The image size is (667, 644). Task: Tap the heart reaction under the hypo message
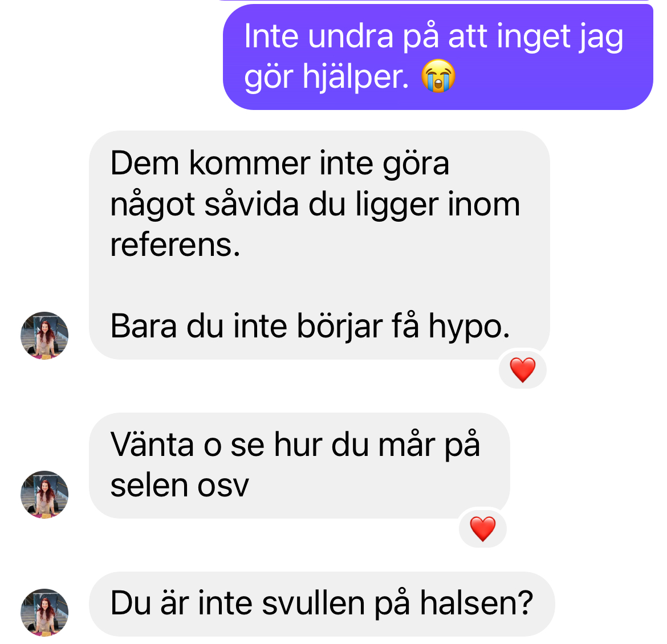click(522, 370)
